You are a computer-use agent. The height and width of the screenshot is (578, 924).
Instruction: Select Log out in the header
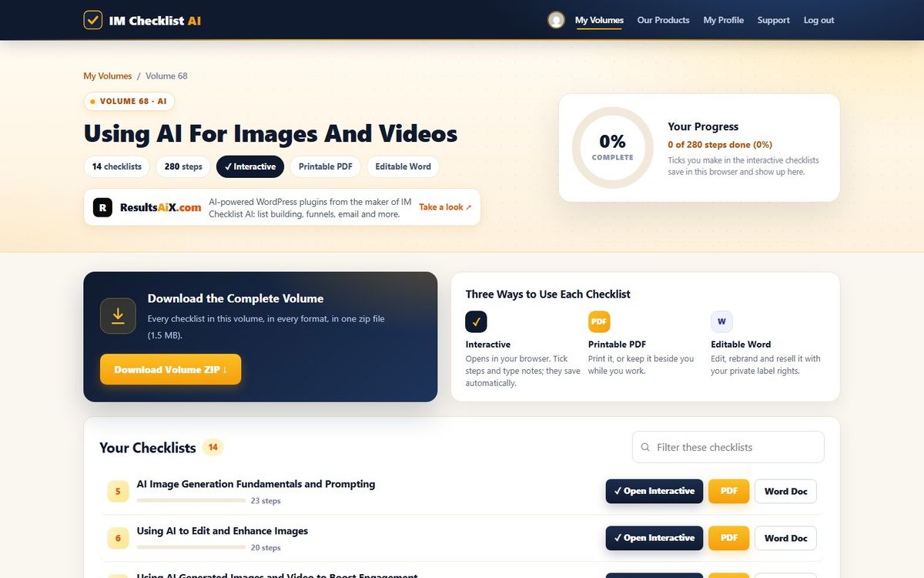tap(819, 20)
